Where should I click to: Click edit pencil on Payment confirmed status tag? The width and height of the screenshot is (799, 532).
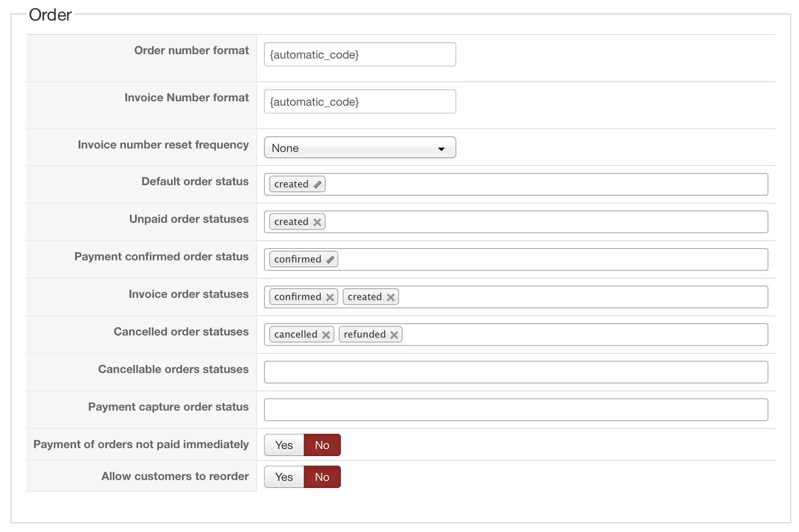[x=330, y=259]
